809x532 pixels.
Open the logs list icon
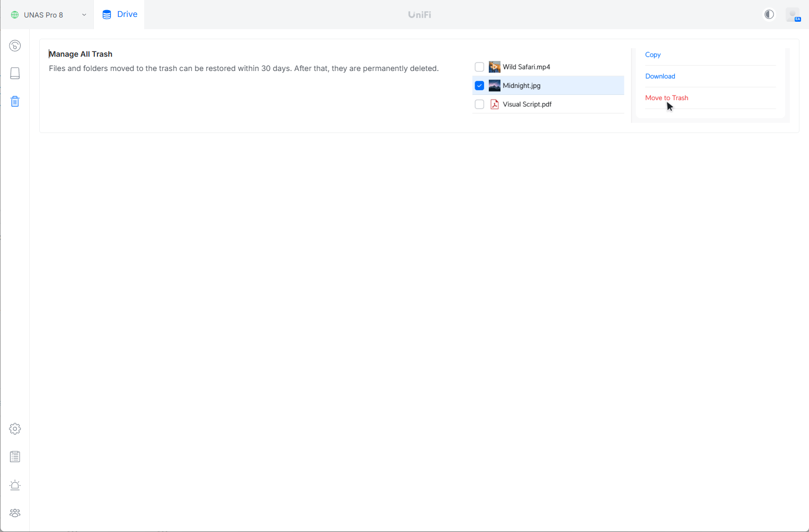[x=15, y=457]
